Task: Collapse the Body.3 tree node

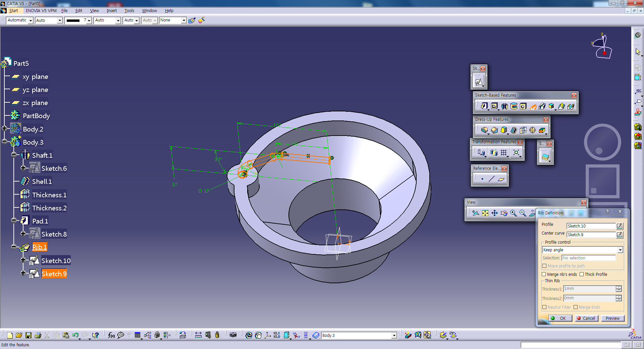Action: click(4, 141)
